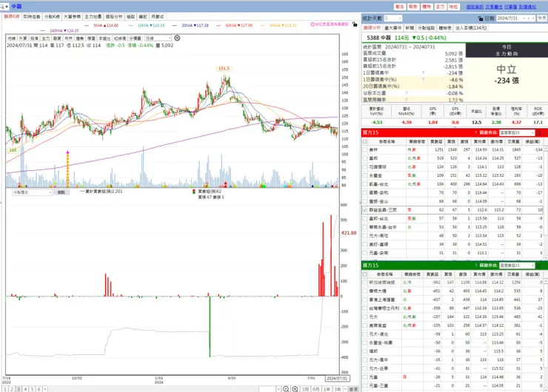Toggle select-all checkbox in sell table header
Image resolution: width=548 pixels, height=392 pixels.
click(x=365, y=274)
